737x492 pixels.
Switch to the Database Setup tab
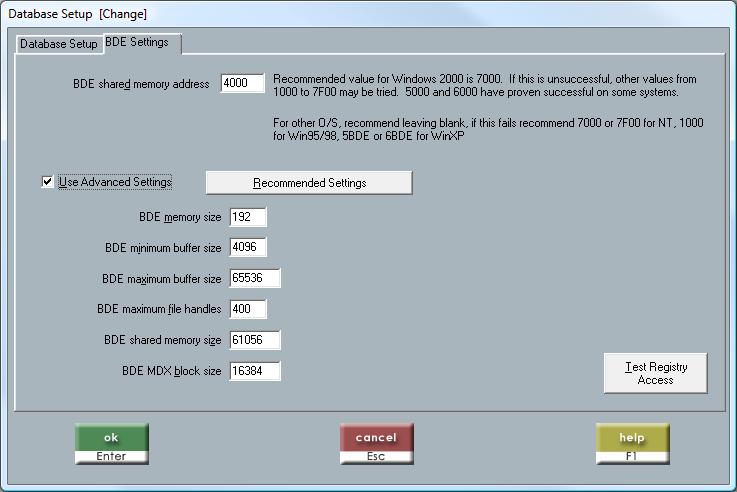pyautogui.click(x=59, y=44)
